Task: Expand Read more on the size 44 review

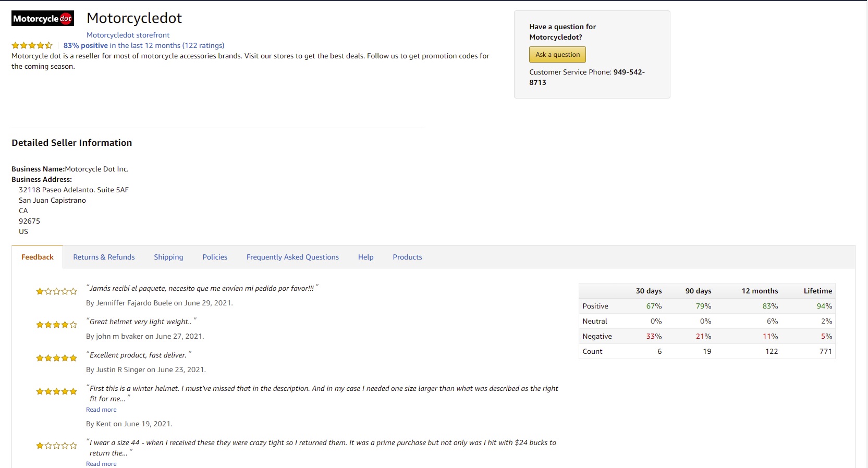Action: 101,464
